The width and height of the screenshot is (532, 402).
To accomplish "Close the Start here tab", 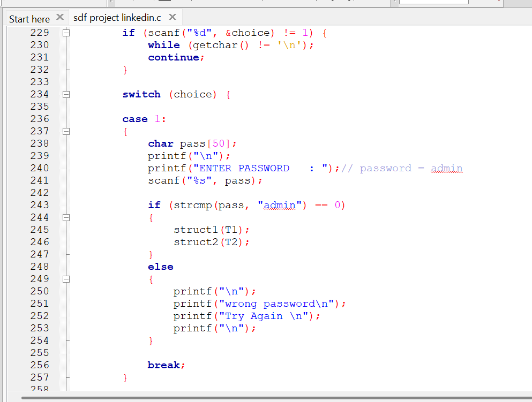I will point(60,17).
